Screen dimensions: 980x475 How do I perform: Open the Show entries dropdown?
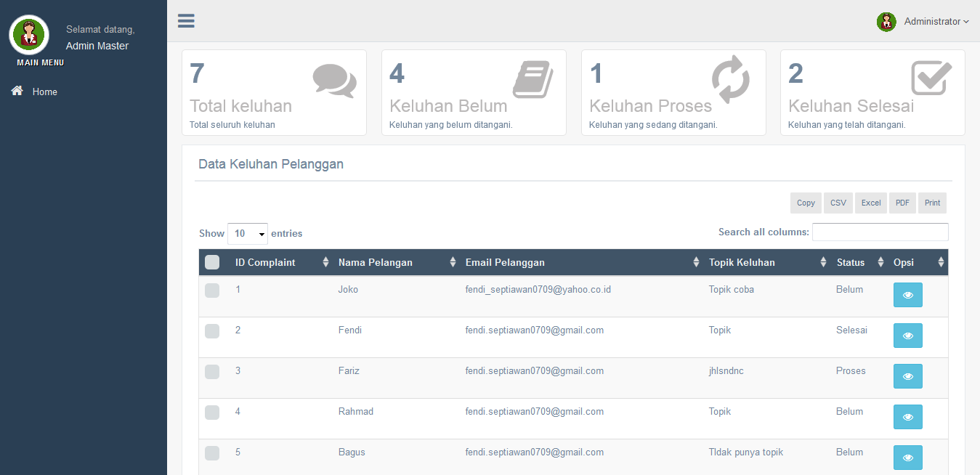coord(248,233)
